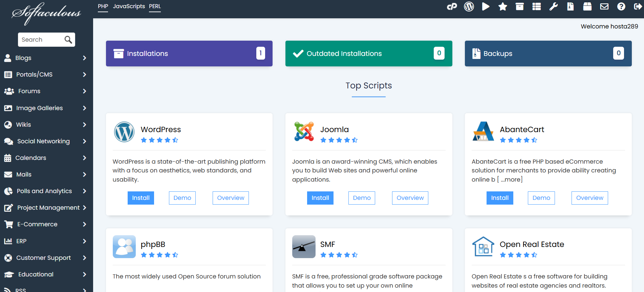Click the zip-file backups icon in top bar
644x292 pixels.
571,6
